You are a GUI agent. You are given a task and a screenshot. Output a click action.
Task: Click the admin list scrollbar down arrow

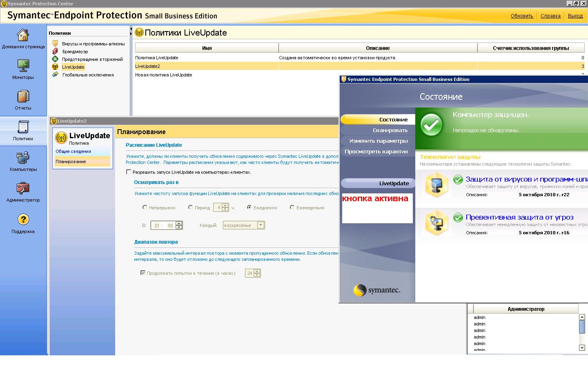click(x=582, y=348)
